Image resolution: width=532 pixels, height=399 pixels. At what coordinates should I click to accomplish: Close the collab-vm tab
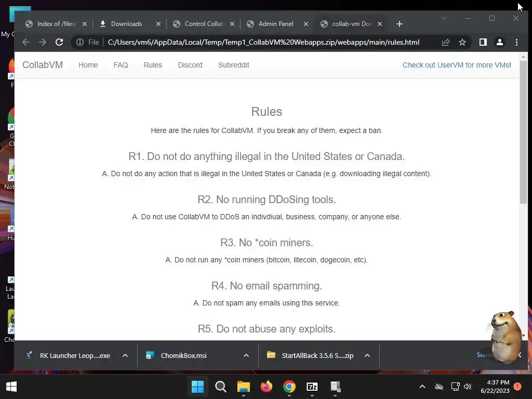pyautogui.click(x=380, y=24)
